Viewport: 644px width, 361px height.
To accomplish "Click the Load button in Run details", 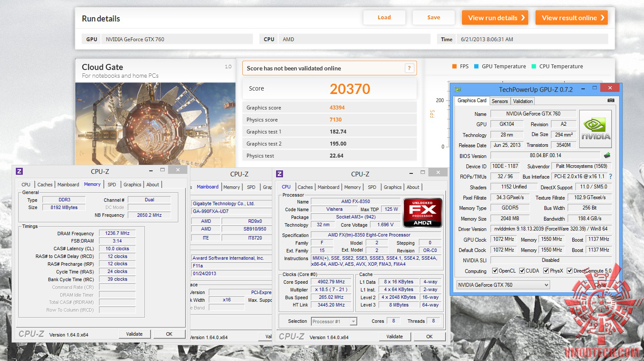I will point(384,18).
